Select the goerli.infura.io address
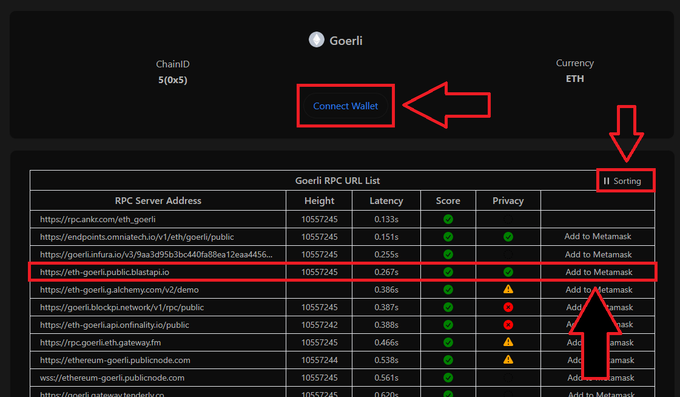 coord(156,254)
